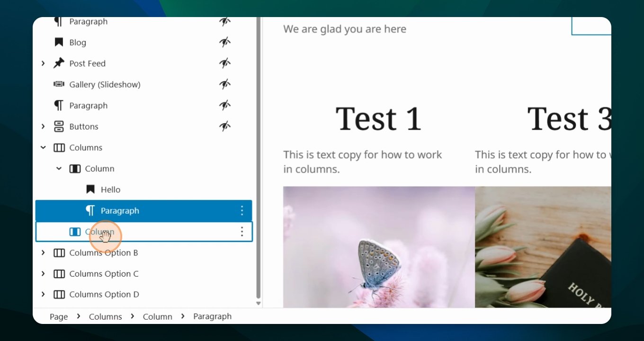
Task: Click the Buttons block icon
Action: coord(59,126)
